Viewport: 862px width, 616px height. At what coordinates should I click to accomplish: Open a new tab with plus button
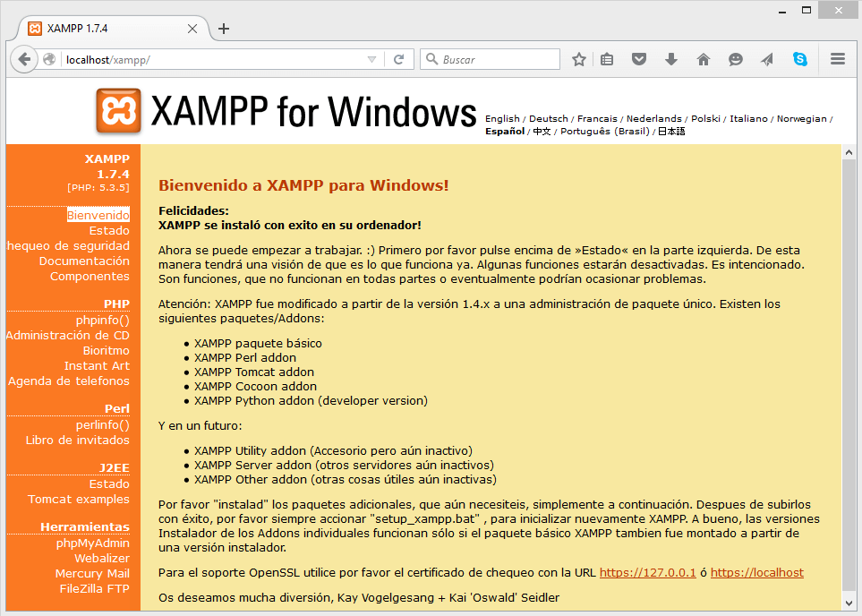[224, 29]
